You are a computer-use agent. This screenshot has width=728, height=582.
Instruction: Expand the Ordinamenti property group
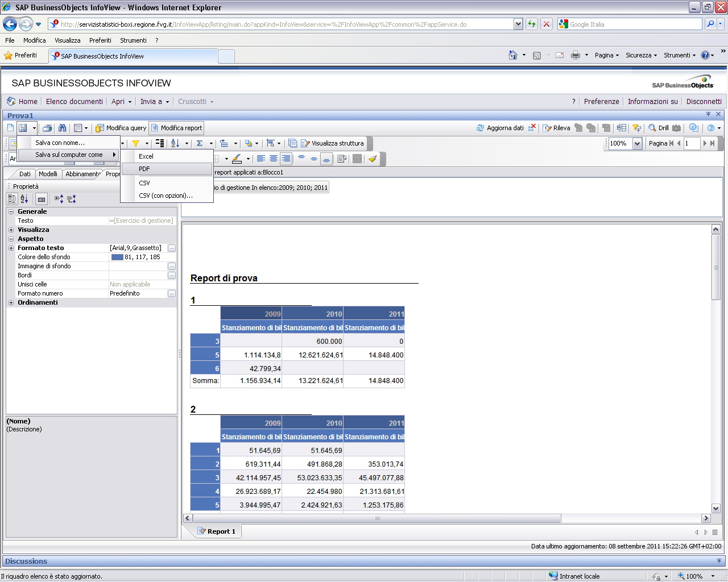click(11, 302)
